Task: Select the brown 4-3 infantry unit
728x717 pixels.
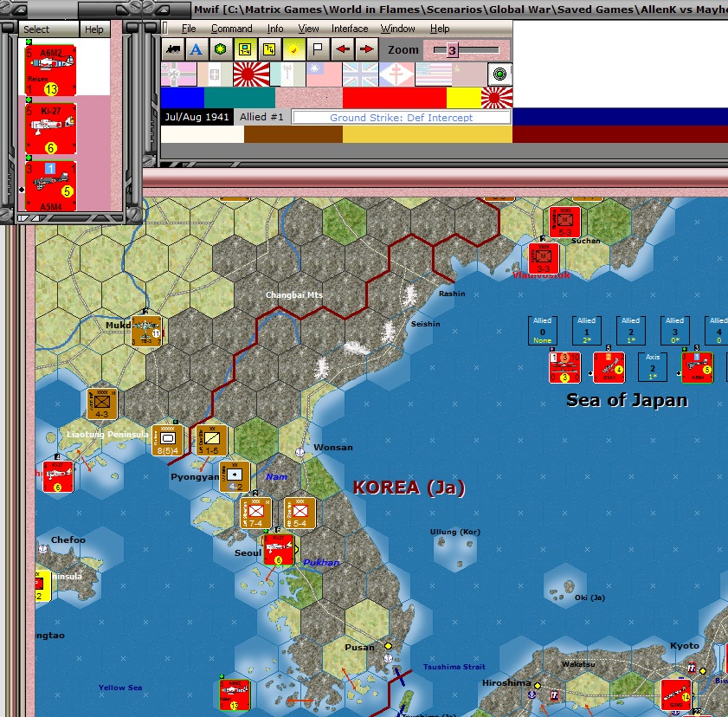Action: click(102, 404)
